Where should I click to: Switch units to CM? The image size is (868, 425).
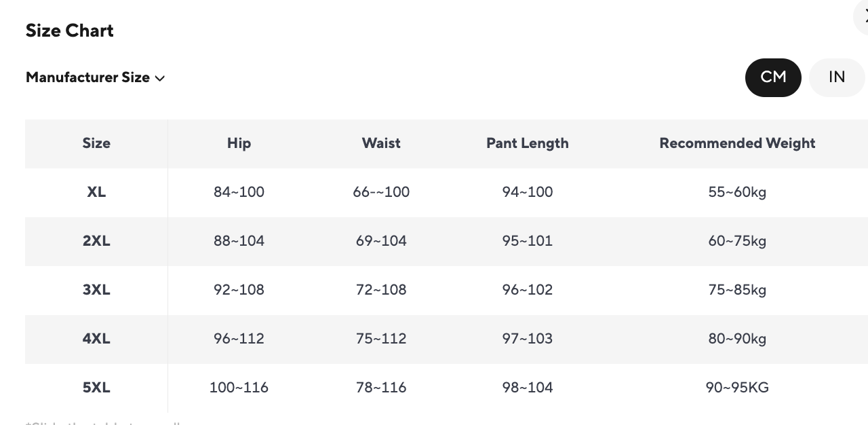[x=773, y=77]
